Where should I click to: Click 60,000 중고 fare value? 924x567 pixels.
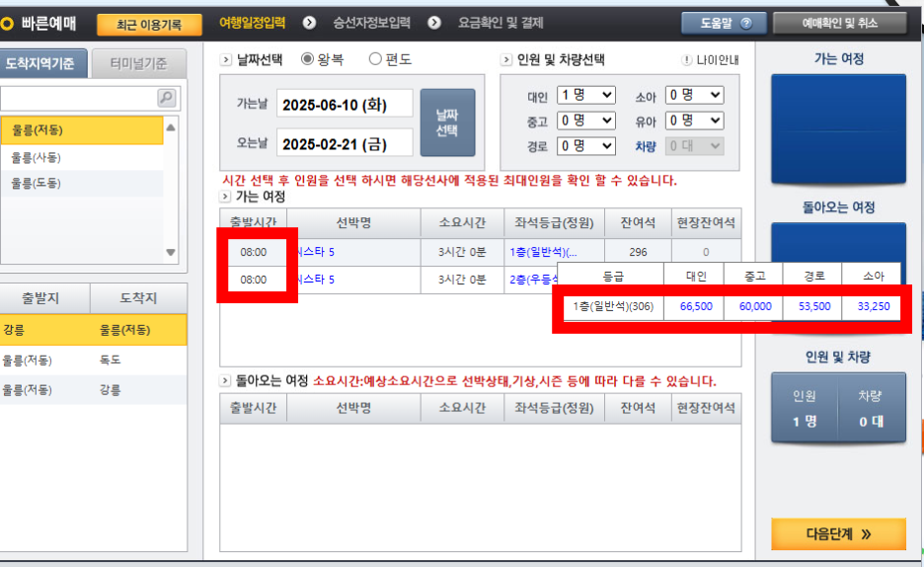pos(755,306)
